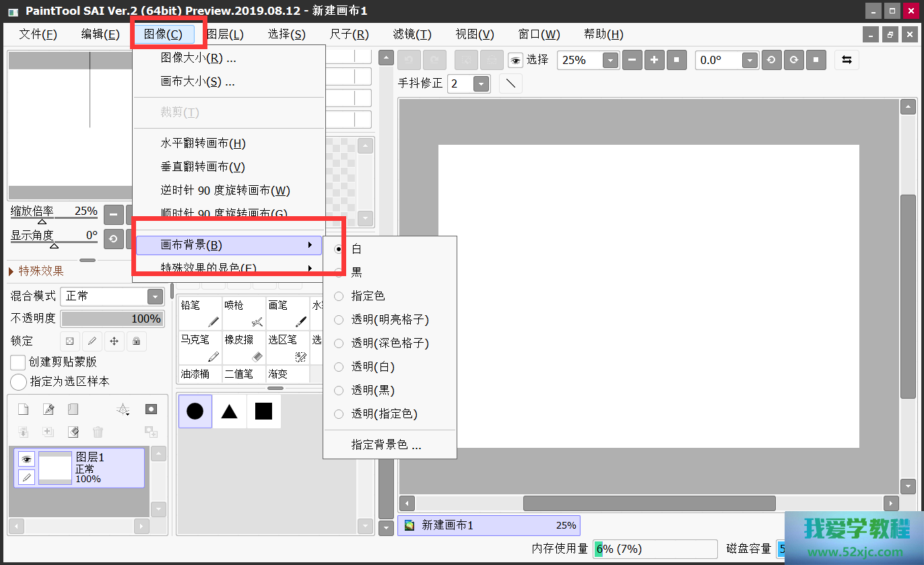Click the lock all padlock icon
The image size is (924, 565).
[136, 341]
